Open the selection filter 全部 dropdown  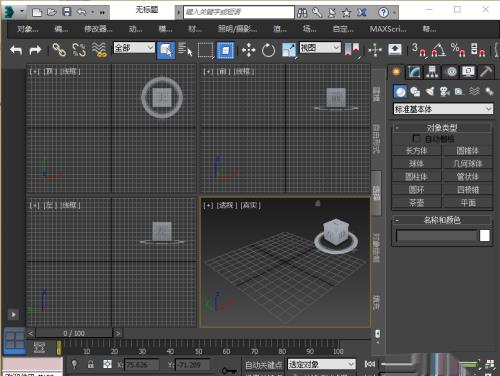click(134, 48)
